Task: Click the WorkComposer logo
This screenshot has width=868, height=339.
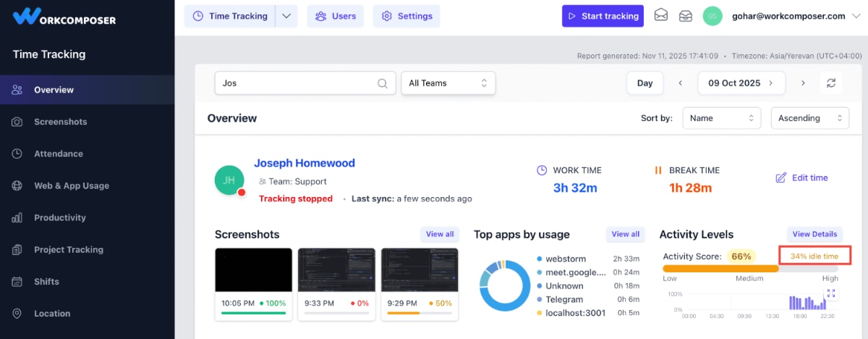Action: pos(64,17)
